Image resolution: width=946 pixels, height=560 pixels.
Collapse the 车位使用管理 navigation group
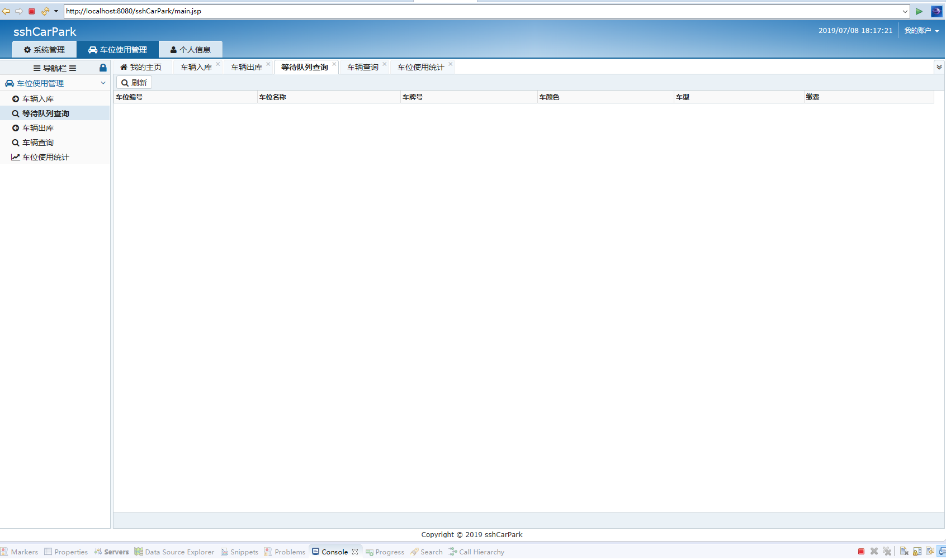tap(103, 83)
